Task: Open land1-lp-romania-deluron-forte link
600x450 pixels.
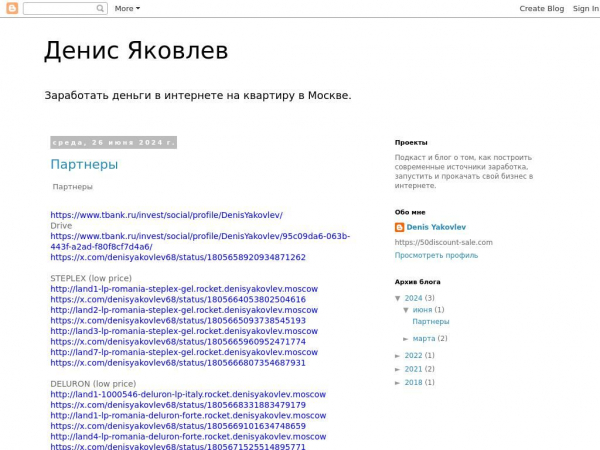Action: [188, 416]
